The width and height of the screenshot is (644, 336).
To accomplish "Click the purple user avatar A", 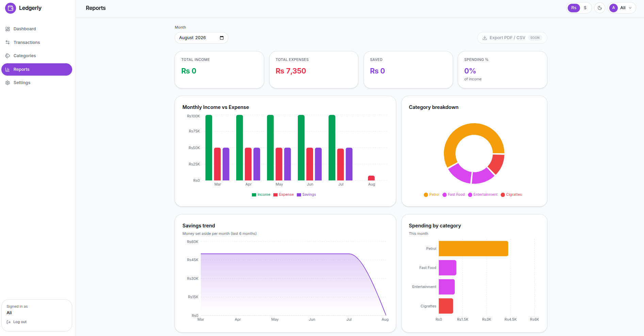I will pyautogui.click(x=613, y=8).
